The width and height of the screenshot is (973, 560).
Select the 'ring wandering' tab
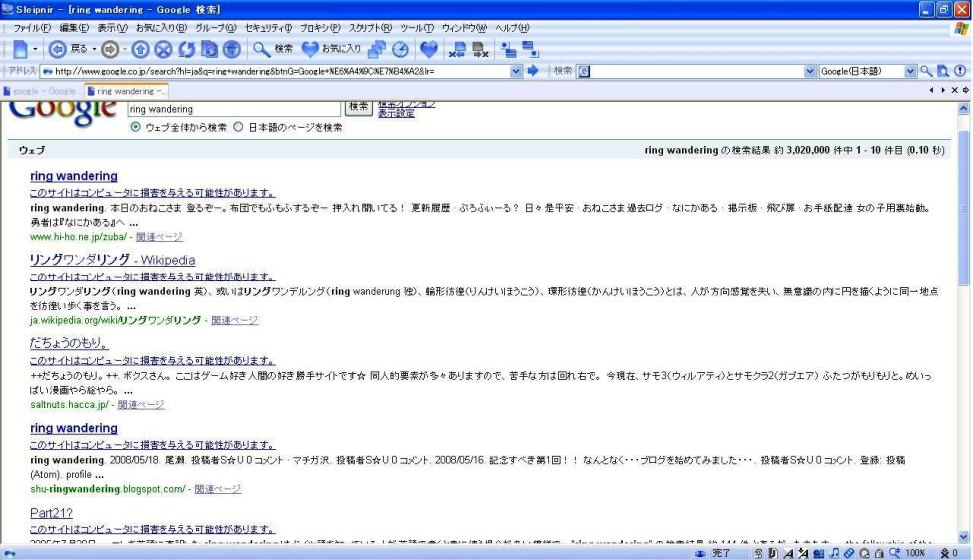click(x=126, y=91)
